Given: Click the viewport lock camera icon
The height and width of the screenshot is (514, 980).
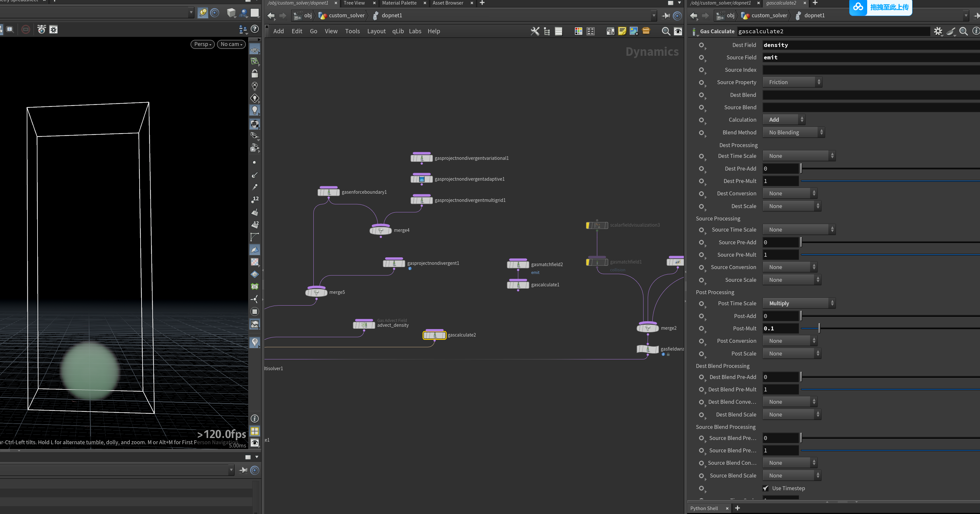Looking at the screenshot, I should 254,73.
